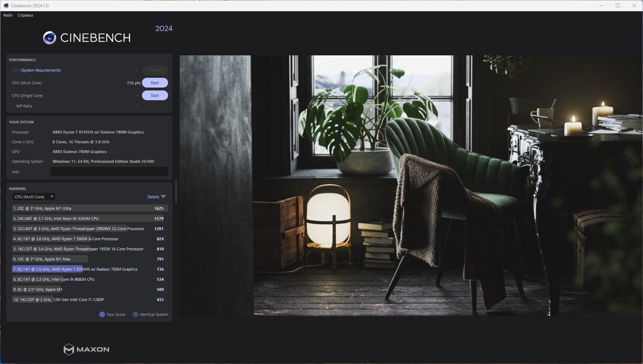Select the Apple M1 Max ranking row
643x364 pixels.
tap(90, 259)
